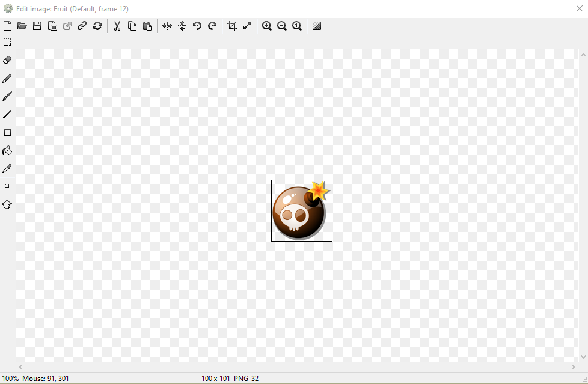Select the crosshair origin and image points tool
Viewport: 588px width, 384px height.
pos(7,186)
